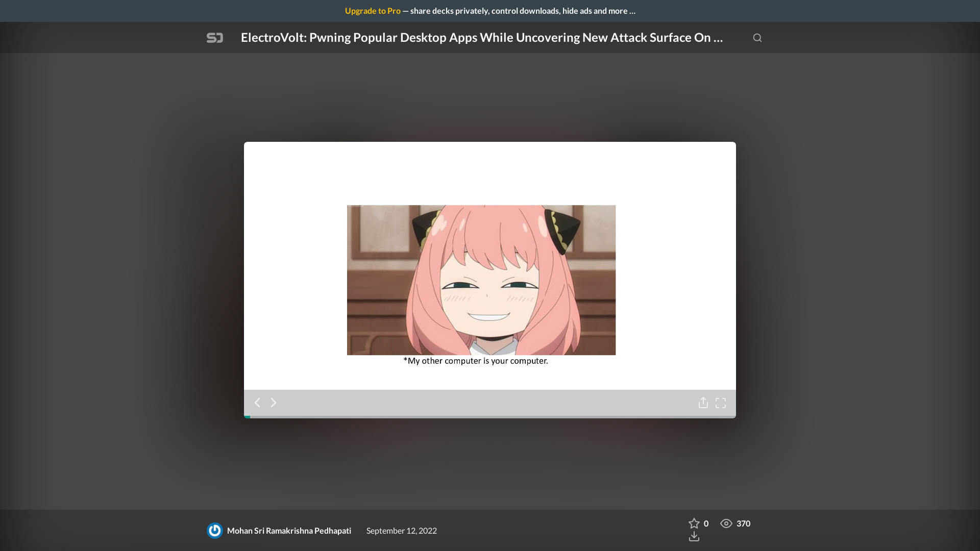Viewport: 980px width, 551px height.
Task: Click the gray slide control bar
Action: tap(489, 403)
